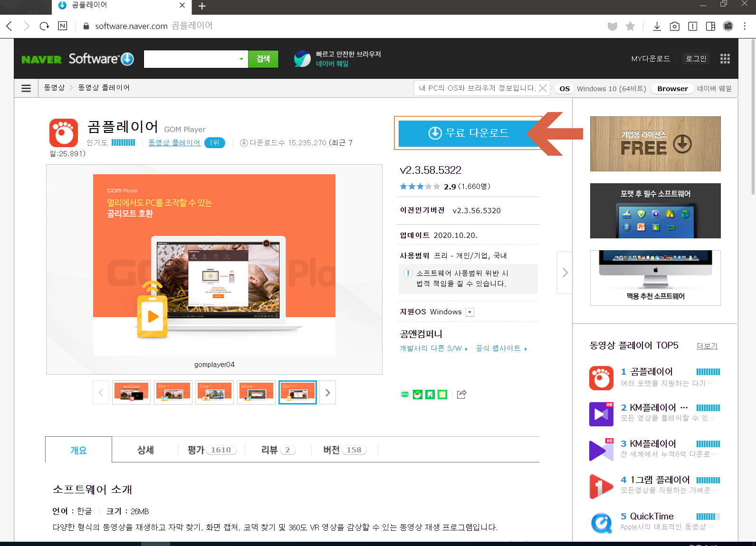Click the GOM Player app icon

pyautogui.click(x=64, y=132)
